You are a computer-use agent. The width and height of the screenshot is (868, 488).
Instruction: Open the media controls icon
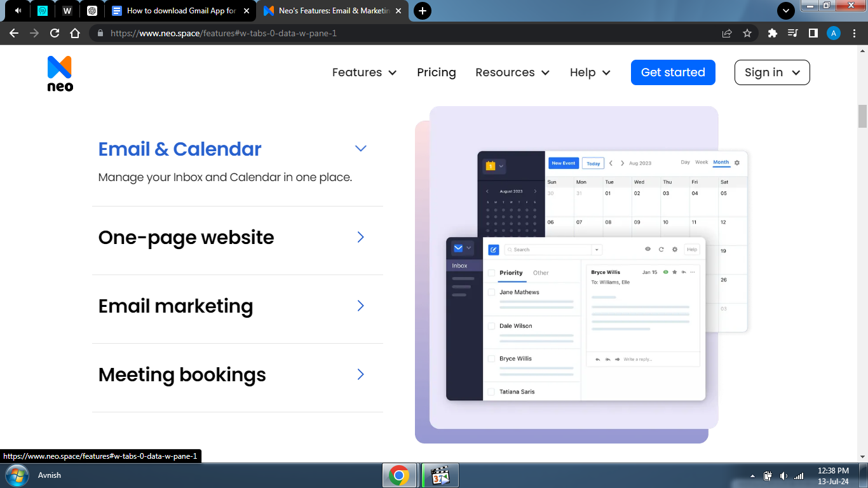792,33
